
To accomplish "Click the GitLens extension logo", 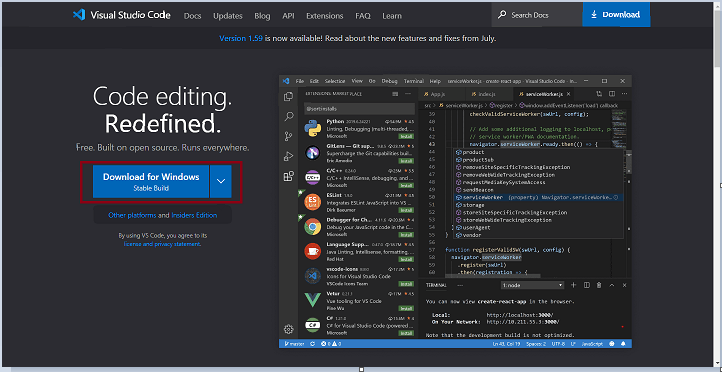I will point(313,152).
